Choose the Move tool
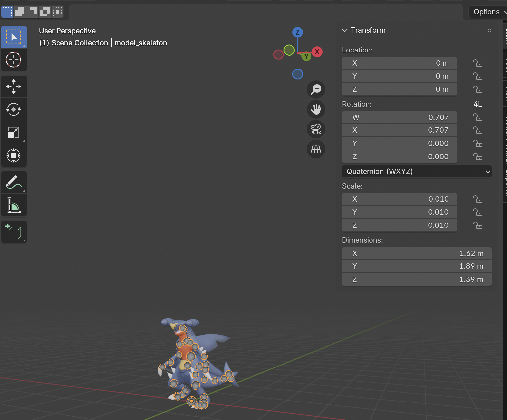This screenshot has height=420, width=507. point(14,87)
